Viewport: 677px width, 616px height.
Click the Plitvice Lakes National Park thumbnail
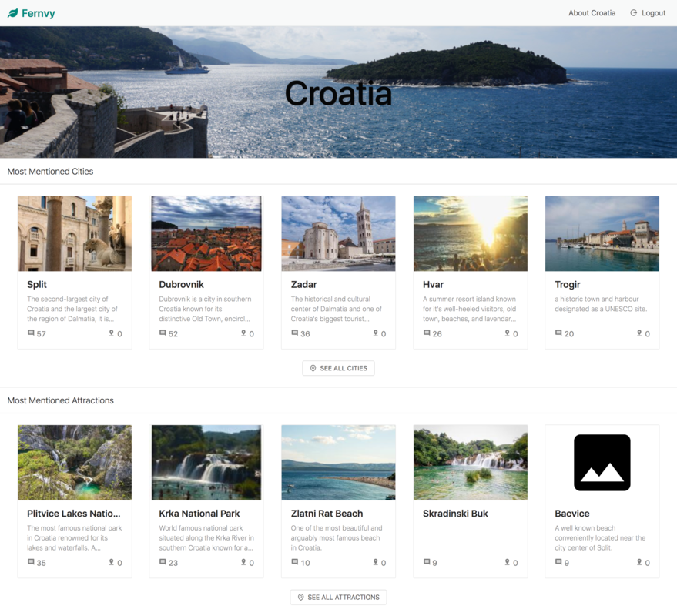point(74,462)
